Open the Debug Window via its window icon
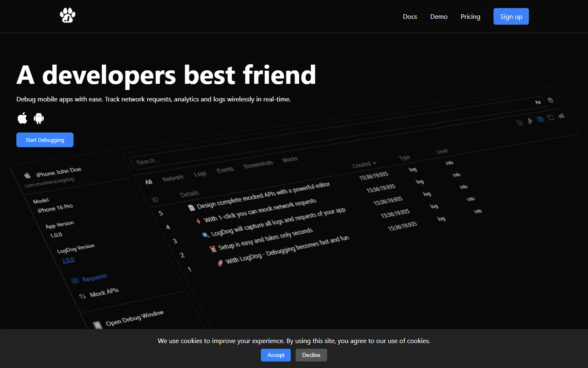 point(98,324)
